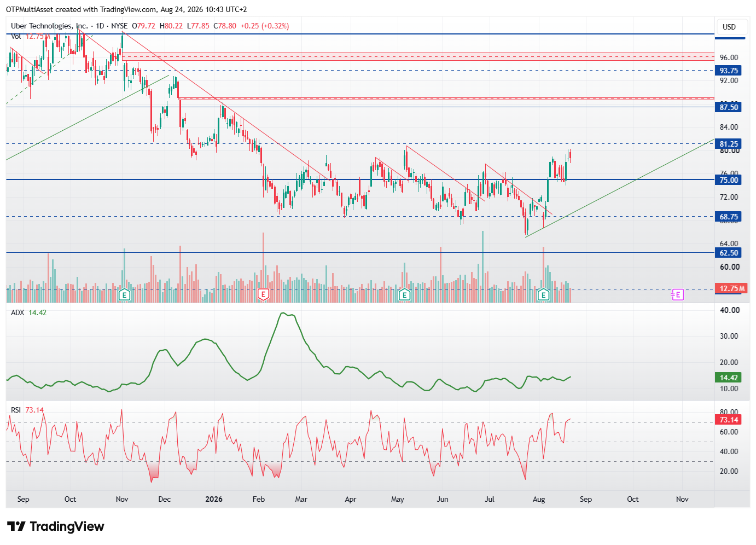Click the close price C78.80
Viewport: 756px width, 545px height.
click(225, 26)
